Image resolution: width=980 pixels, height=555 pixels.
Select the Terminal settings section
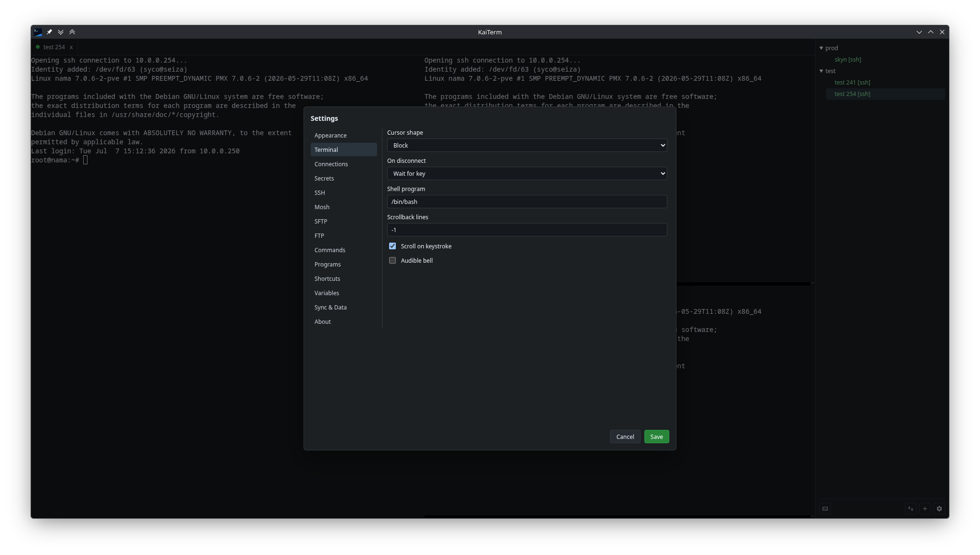[344, 150]
